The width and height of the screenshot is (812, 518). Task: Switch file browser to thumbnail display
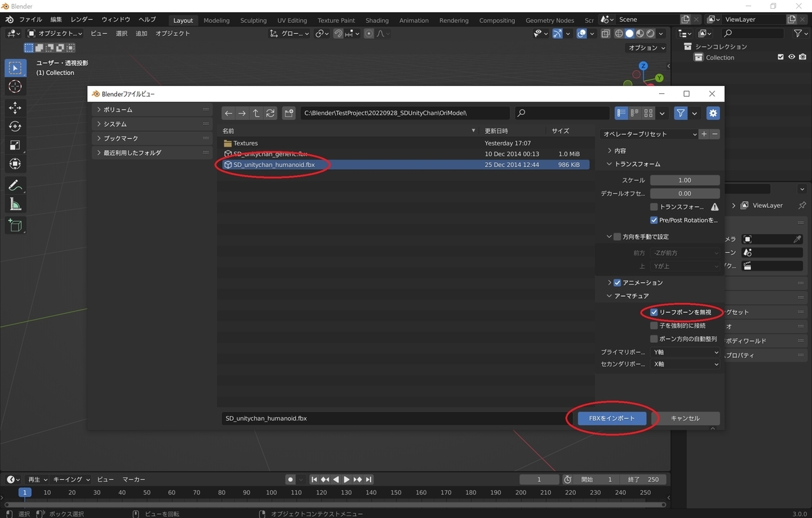[x=648, y=113]
